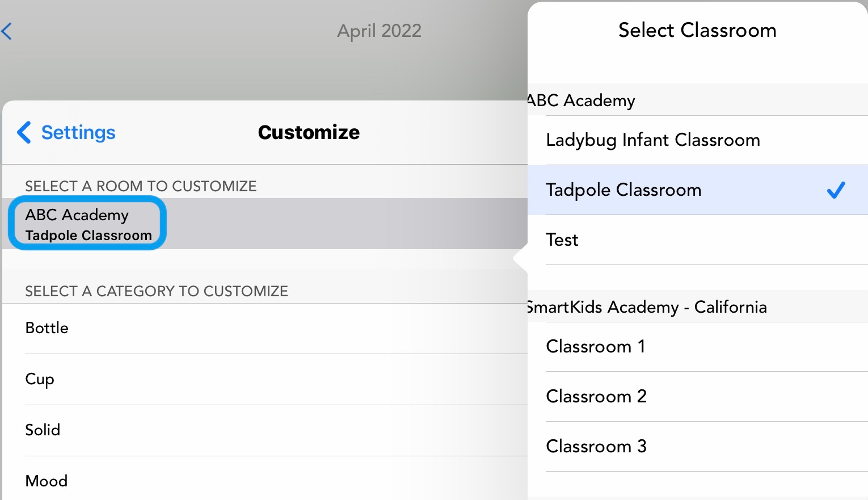Click the checkmark on Tadpole Classroom
Screen dimensions: 868x500
tap(836, 190)
